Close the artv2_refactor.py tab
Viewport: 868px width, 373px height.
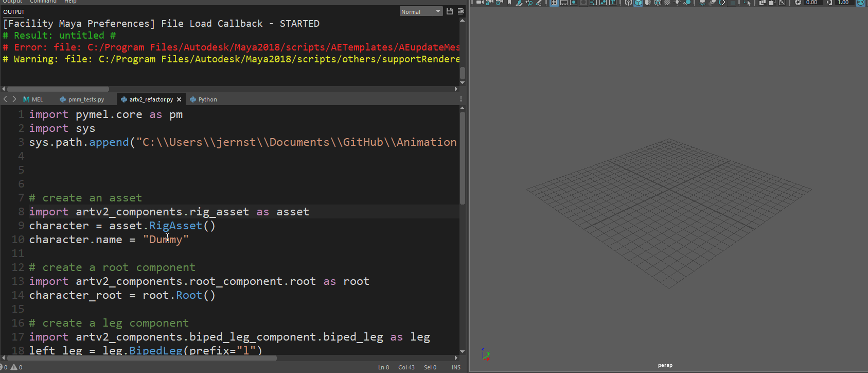[x=179, y=99]
